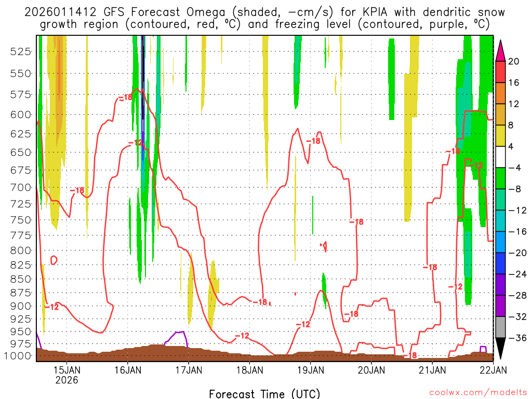Click the colorbar value label -24
532x399 pixels.
pos(517,274)
